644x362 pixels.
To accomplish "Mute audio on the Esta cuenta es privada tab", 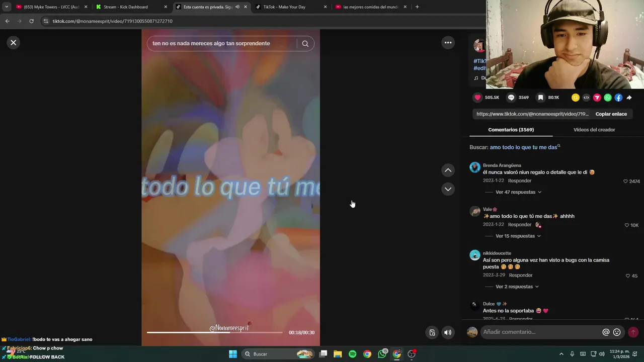I will [237, 7].
